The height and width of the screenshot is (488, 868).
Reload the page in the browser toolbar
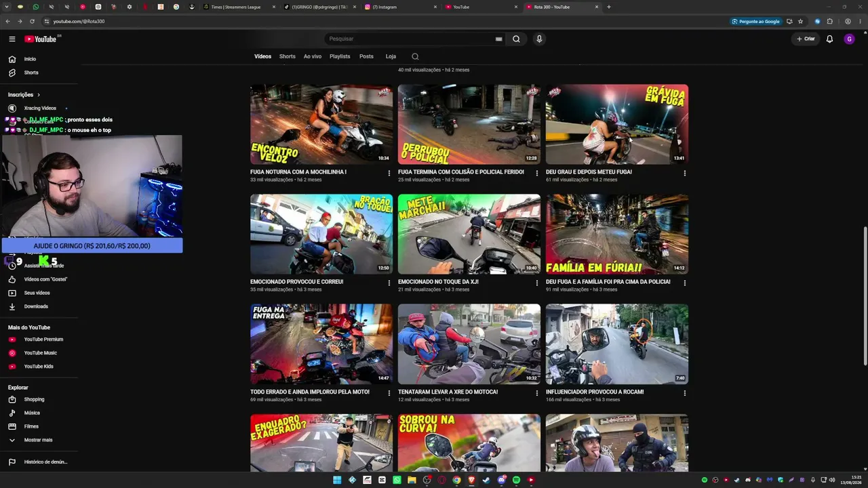(32, 21)
